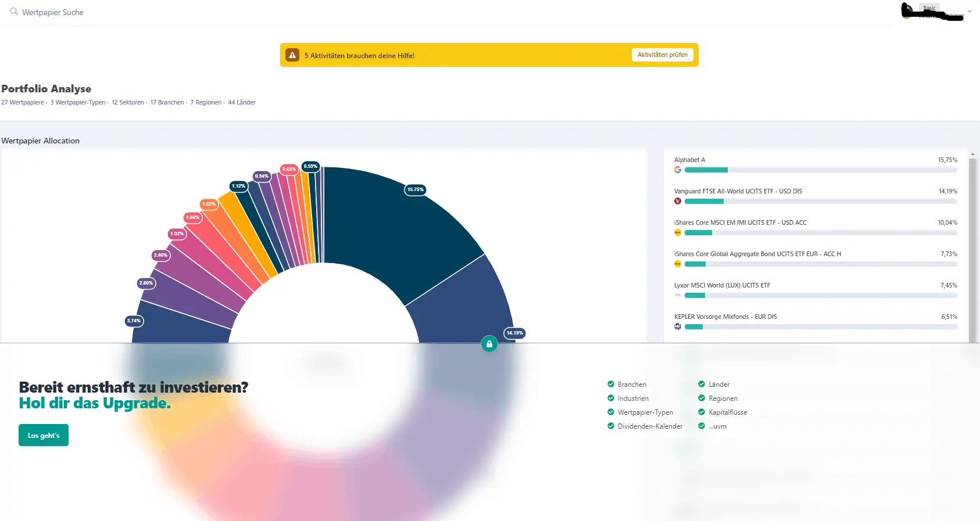980x521 pixels.
Task: Click the checkmark icon beside Branchen
Action: pyautogui.click(x=611, y=384)
